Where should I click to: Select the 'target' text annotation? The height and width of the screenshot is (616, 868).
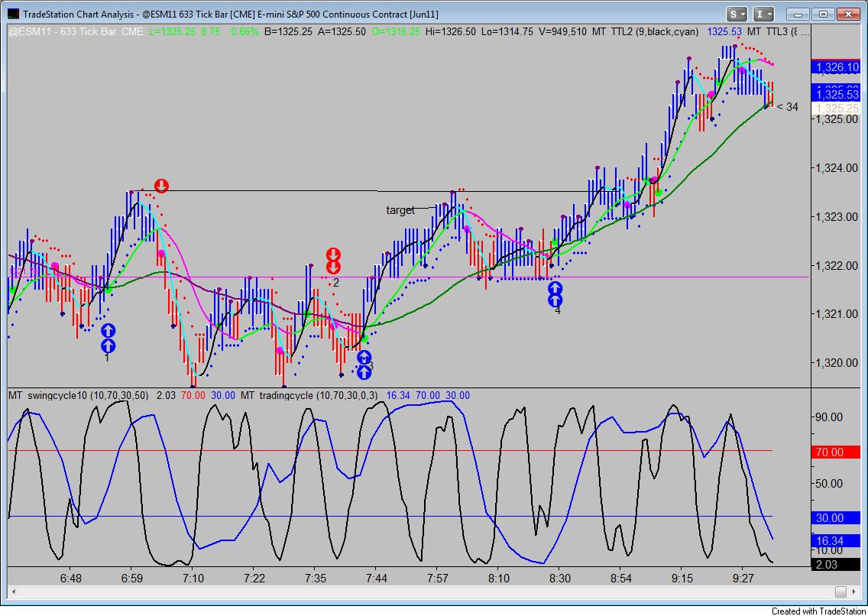(x=400, y=210)
